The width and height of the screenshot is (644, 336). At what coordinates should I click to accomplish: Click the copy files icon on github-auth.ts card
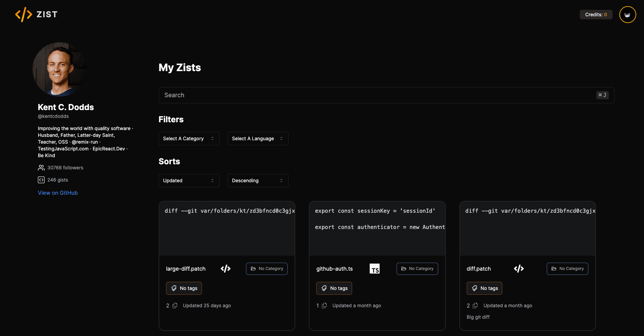pyautogui.click(x=324, y=306)
